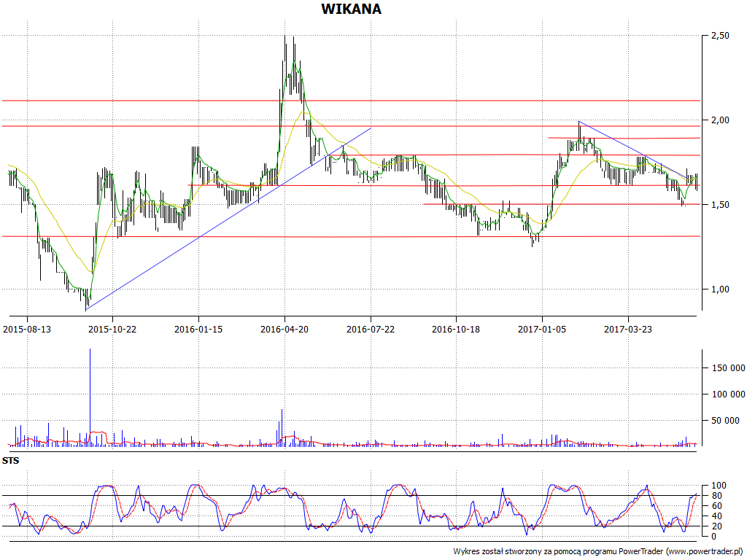Click the 2,00 price axis label
This screenshot has width=747, height=560.
[x=720, y=120]
